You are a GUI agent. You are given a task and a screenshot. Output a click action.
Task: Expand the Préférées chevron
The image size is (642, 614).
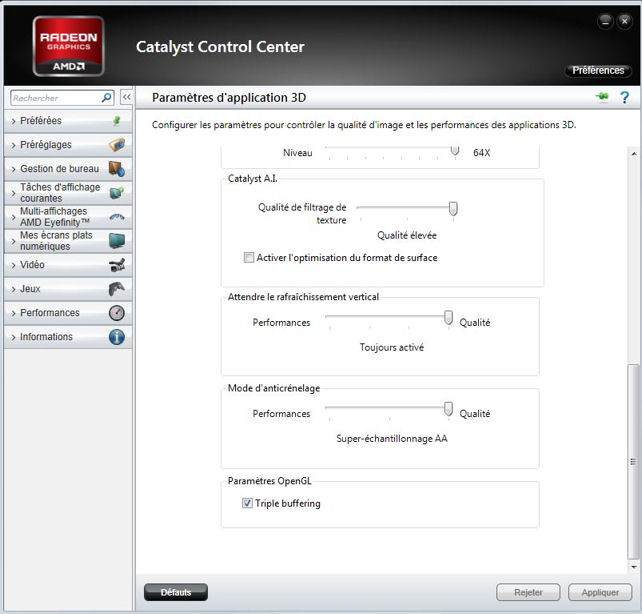tap(14, 121)
